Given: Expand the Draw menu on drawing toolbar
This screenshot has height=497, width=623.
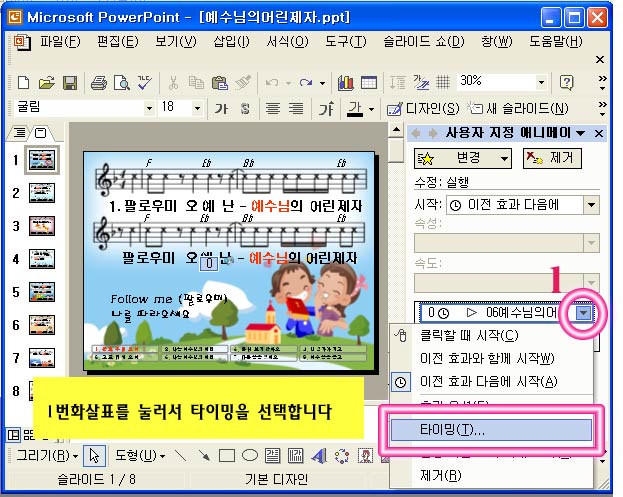Looking at the screenshot, I should pos(47,455).
